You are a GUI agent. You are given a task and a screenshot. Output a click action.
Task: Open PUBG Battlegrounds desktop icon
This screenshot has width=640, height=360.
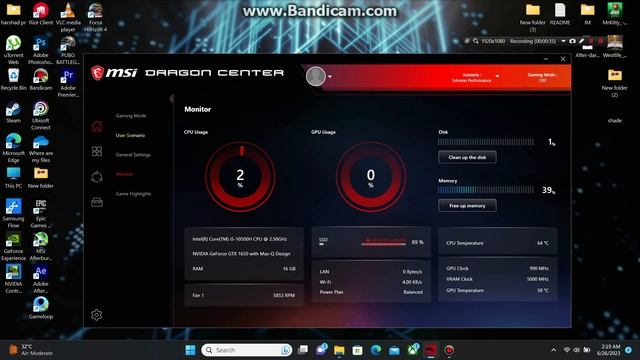coord(68,50)
